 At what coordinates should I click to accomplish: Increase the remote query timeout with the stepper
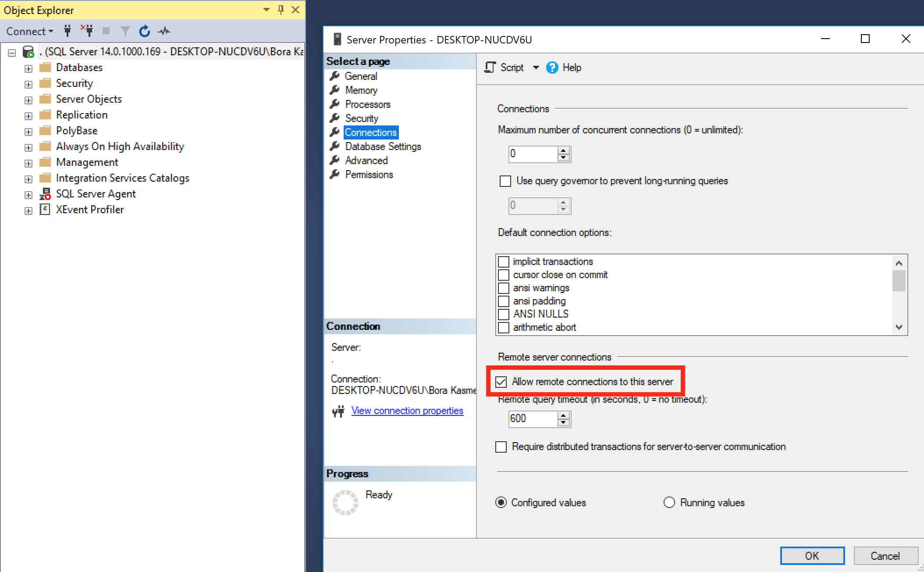point(564,415)
